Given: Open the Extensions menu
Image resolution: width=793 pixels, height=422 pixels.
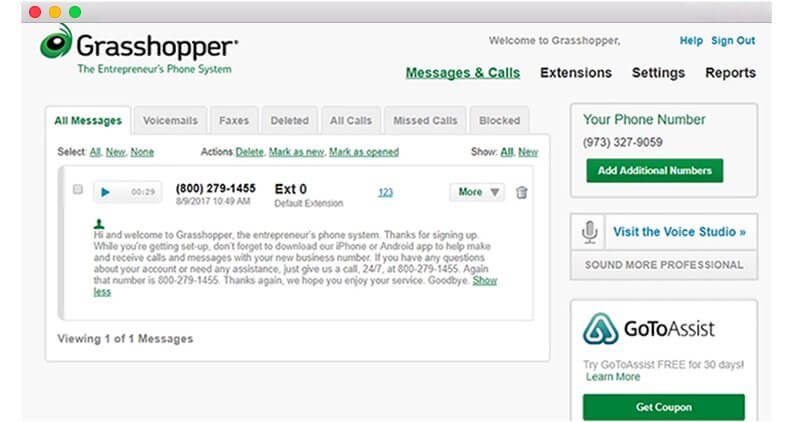Looking at the screenshot, I should coord(576,73).
